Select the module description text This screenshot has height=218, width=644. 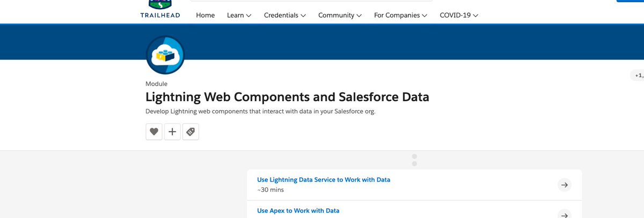point(260,112)
